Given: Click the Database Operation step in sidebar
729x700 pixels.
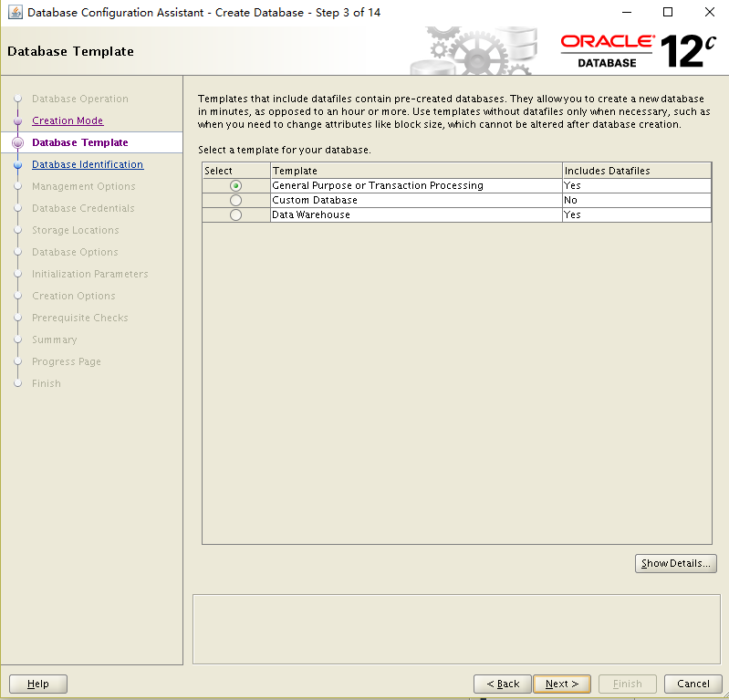Looking at the screenshot, I should [80, 99].
